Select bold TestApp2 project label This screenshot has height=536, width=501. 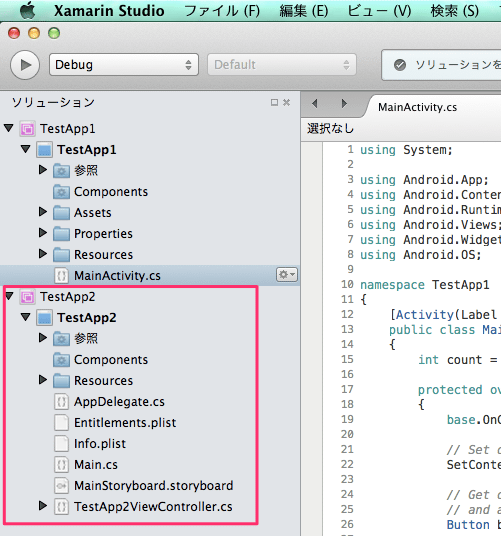click(87, 318)
